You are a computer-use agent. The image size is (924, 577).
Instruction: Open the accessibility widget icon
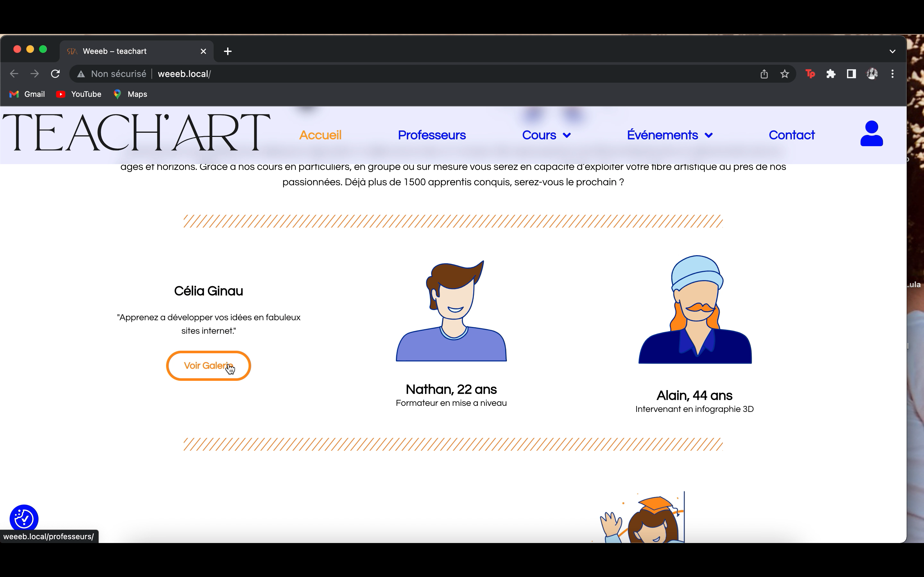click(24, 519)
